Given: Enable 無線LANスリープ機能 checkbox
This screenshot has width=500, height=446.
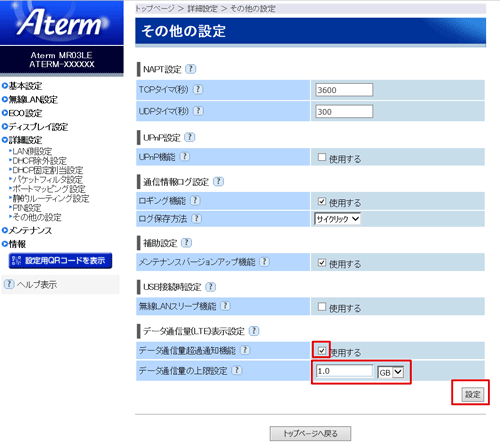Looking at the screenshot, I should pos(322,306).
